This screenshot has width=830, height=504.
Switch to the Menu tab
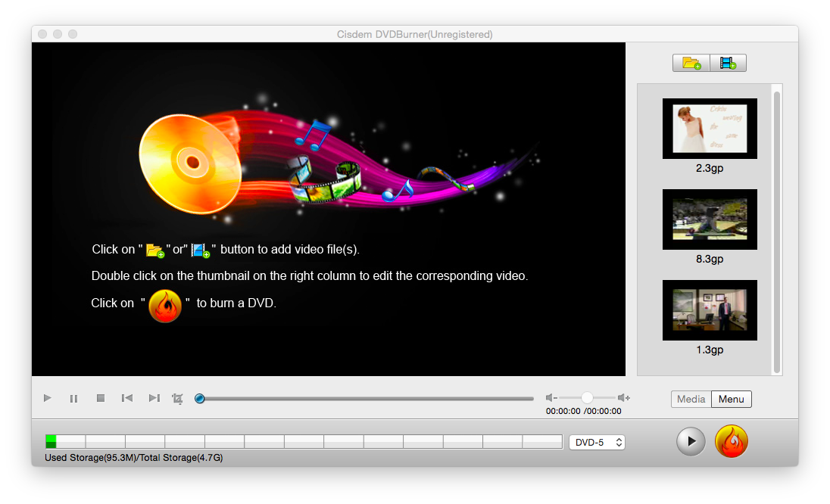pyautogui.click(x=731, y=400)
